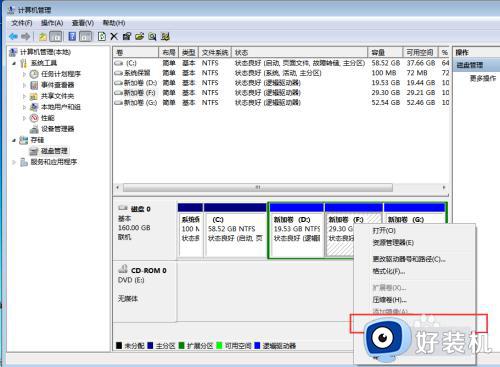
Task: Choose 打开(O) from context menu
Action: point(384,231)
